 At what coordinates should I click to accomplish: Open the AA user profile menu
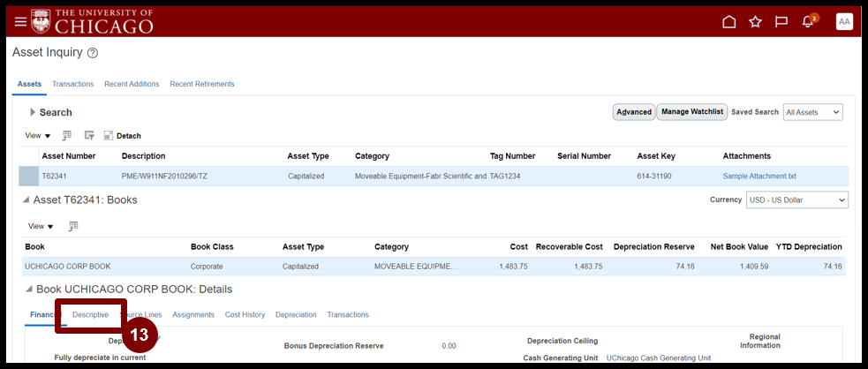pyautogui.click(x=844, y=21)
